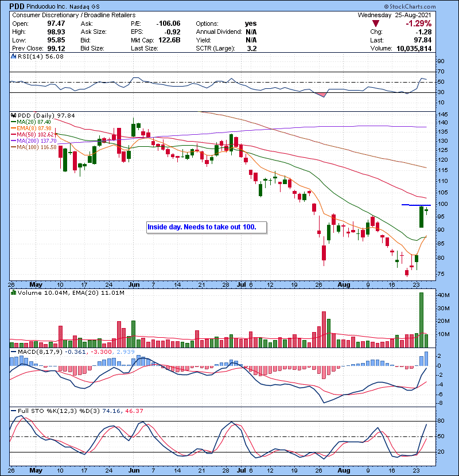This screenshot has height=476, width=459.
Task: Click the Inside day annotation box
Action: point(207,227)
